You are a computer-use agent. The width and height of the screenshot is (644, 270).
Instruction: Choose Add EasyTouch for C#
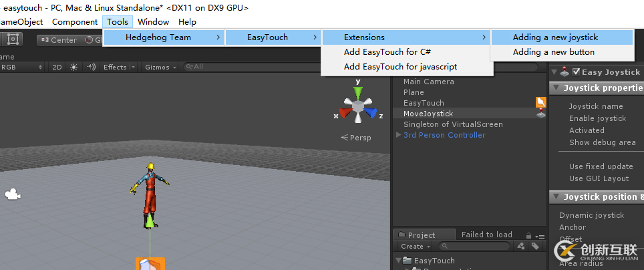[406, 52]
